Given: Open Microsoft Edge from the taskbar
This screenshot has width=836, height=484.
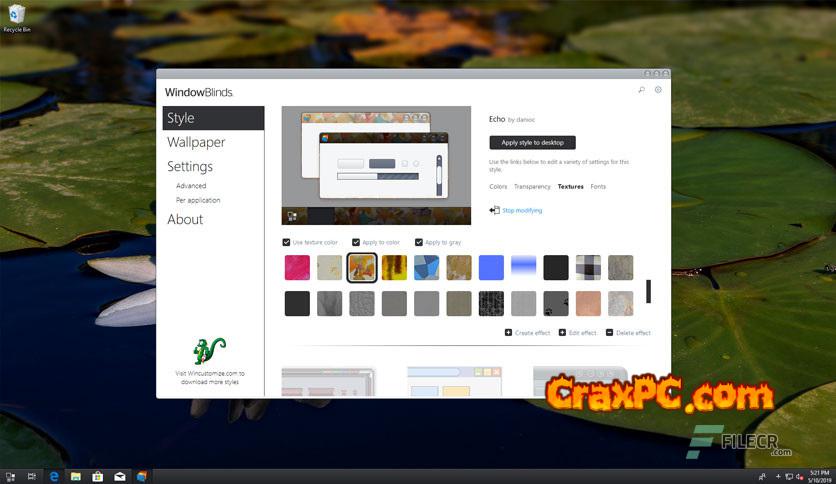Looking at the screenshot, I should (x=54, y=476).
